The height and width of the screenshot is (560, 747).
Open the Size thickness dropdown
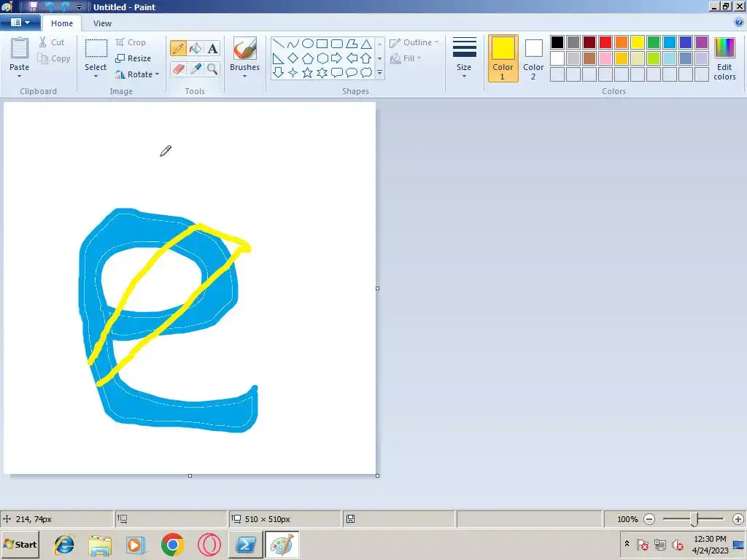pos(464,58)
